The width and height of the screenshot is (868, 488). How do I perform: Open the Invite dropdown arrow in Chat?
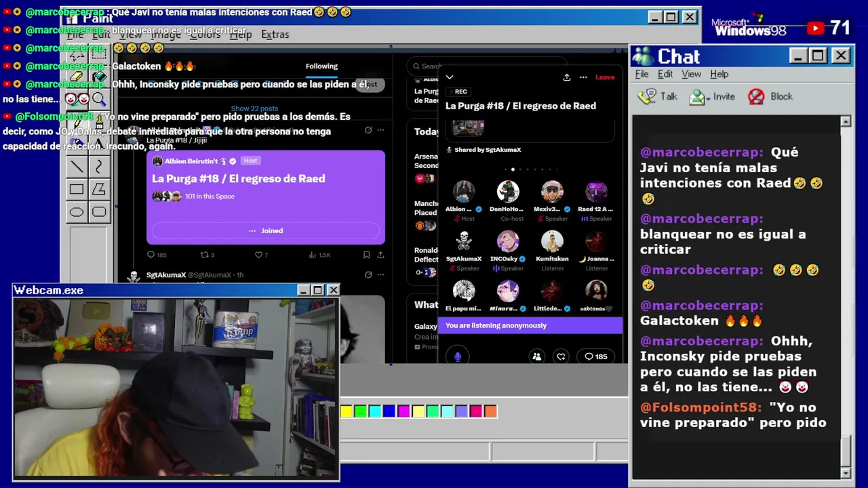[x=707, y=98]
